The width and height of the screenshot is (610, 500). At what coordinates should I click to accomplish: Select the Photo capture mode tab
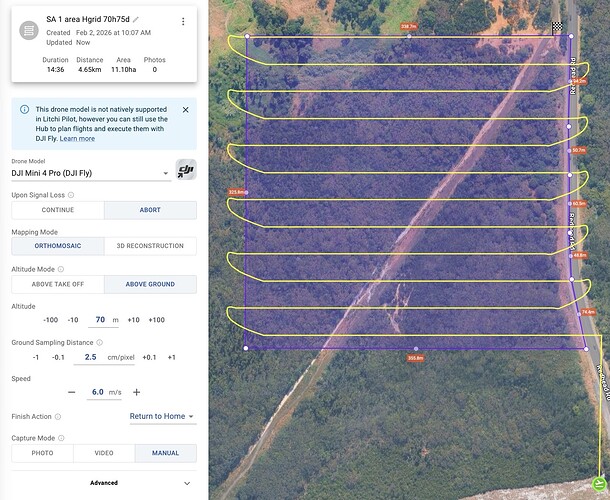[42, 453]
